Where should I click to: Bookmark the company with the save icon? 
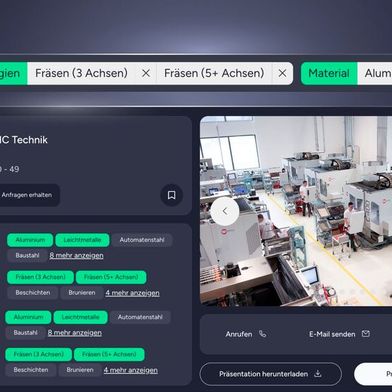pyautogui.click(x=172, y=195)
